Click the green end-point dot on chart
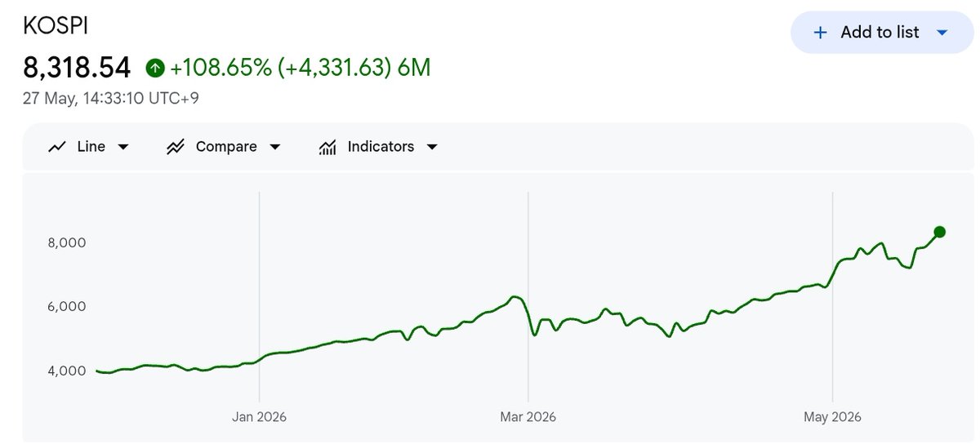 [939, 232]
